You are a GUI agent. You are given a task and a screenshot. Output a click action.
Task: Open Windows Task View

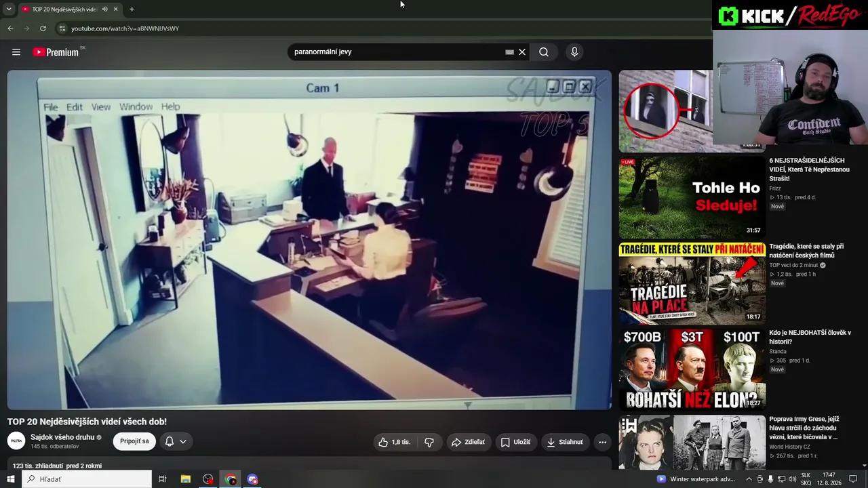click(x=163, y=479)
